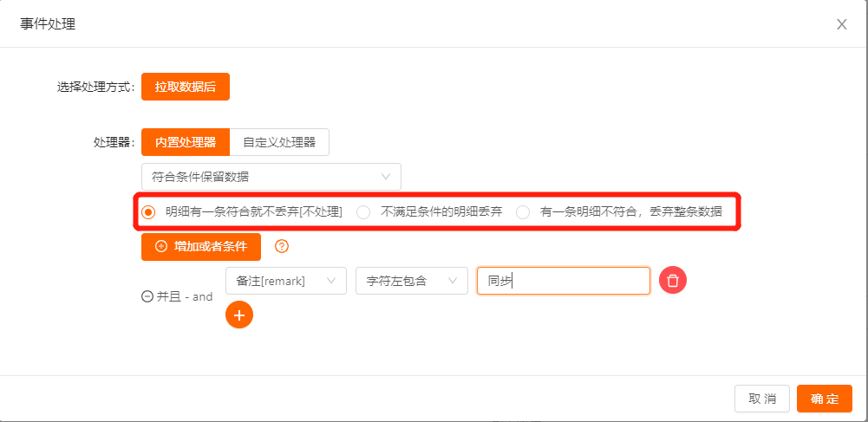Close the 事件处理 dialog with X
Image resolution: width=868 pixels, height=422 pixels.
841,24
